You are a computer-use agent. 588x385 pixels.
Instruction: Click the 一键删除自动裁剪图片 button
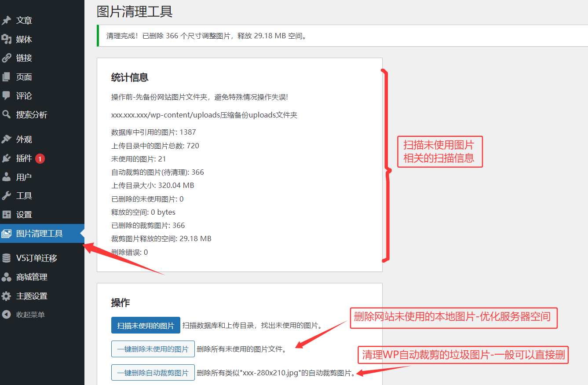153,373
